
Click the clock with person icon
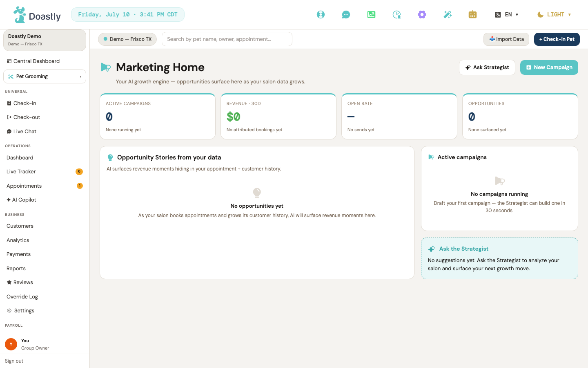(396, 15)
